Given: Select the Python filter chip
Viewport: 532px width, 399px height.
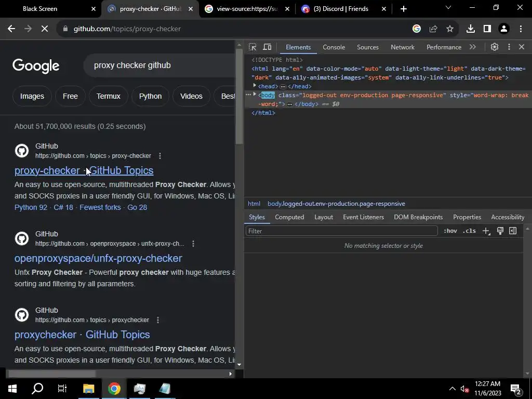Looking at the screenshot, I should 150,96.
